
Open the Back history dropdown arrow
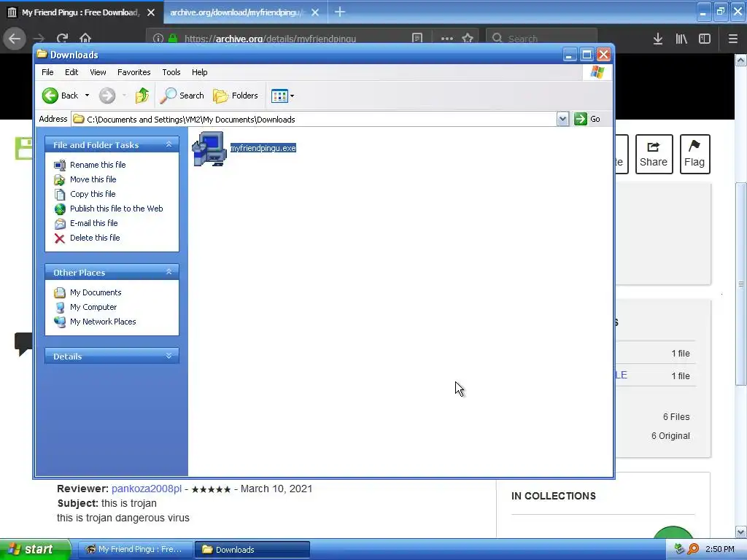point(88,96)
